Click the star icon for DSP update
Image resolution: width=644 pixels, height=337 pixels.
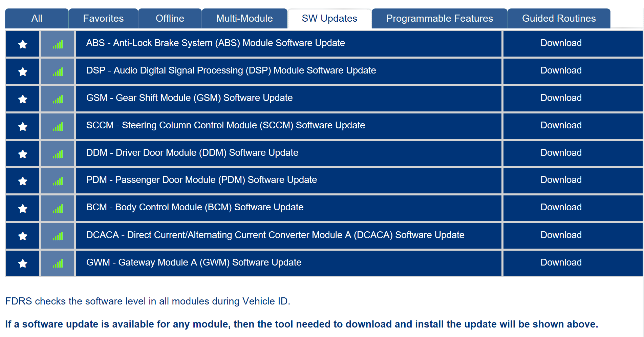[23, 71]
